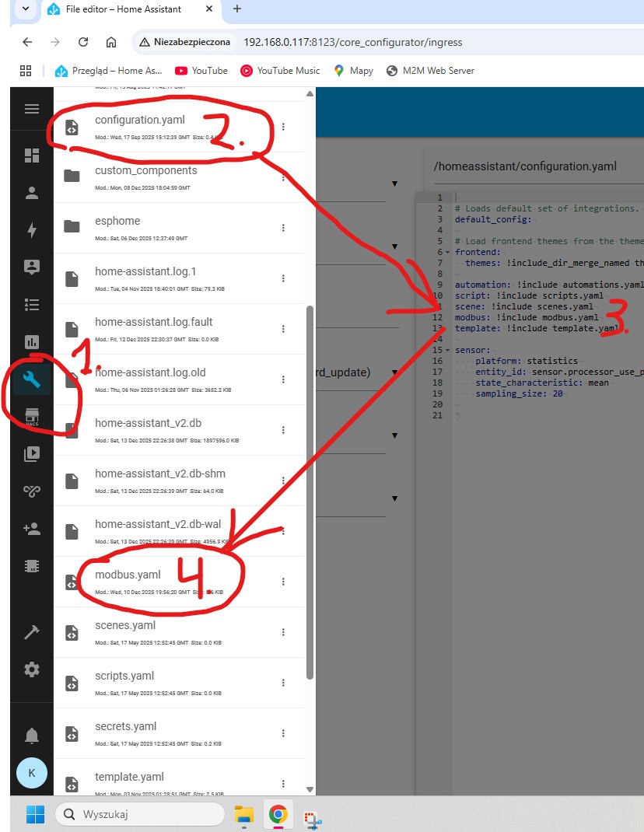Screen dimensions: 644x832
Task: Toggle the sidebar hamburger menu
Action: (32, 109)
